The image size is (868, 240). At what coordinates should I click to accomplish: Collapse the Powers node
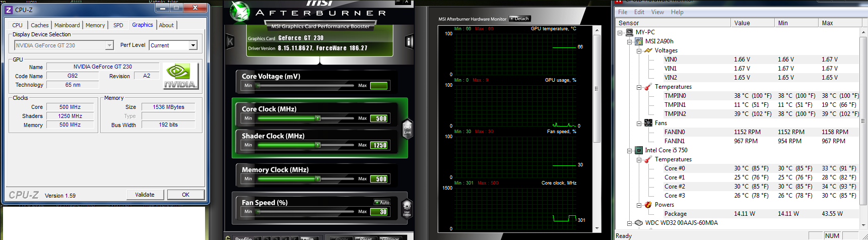(639, 205)
